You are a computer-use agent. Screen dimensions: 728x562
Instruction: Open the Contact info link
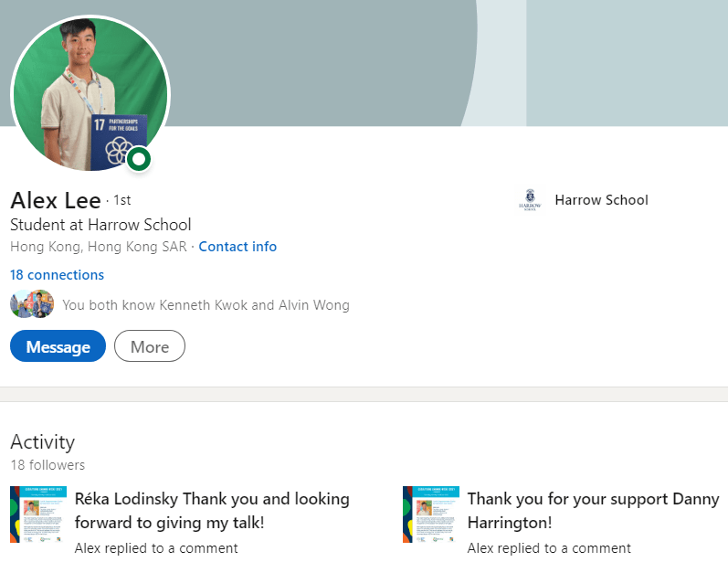pos(237,247)
